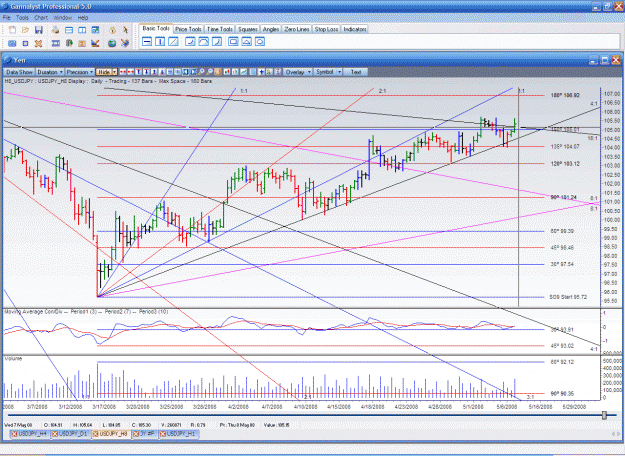Click the padlock icon in the main toolbar
This screenshot has height=456, width=625.
pos(112,30)
